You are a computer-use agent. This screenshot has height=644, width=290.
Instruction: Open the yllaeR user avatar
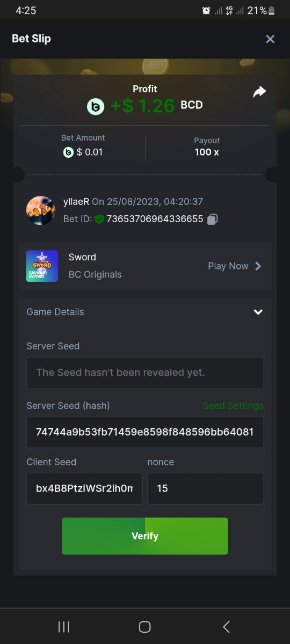tap(41, 210)
